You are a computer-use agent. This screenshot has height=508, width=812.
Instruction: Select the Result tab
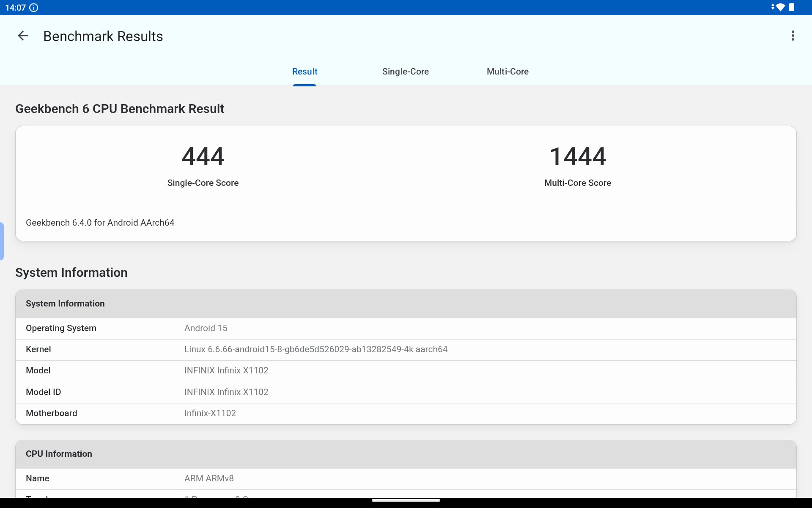[x=304, y=72]
